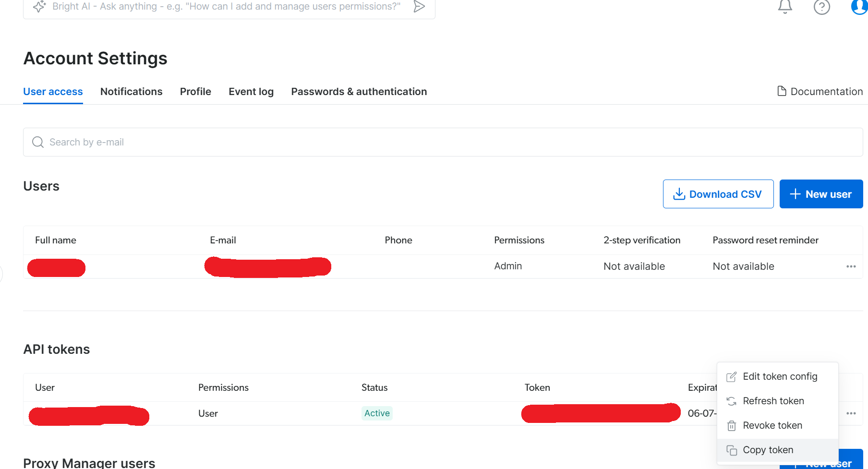Open the Profile tab
Image resolution: width=868 pixels, height=469 pixels.
point(195,92)
